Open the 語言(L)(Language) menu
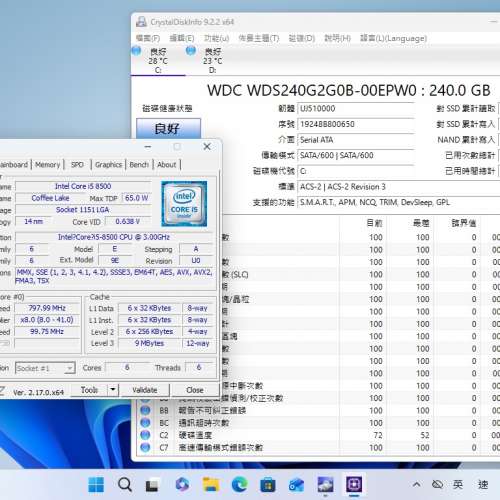 (393, 38)
